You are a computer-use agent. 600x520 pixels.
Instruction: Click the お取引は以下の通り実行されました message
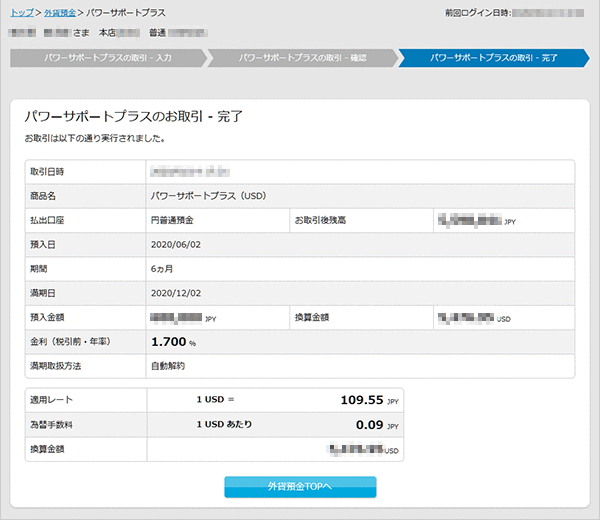click(x=95, y=138)
